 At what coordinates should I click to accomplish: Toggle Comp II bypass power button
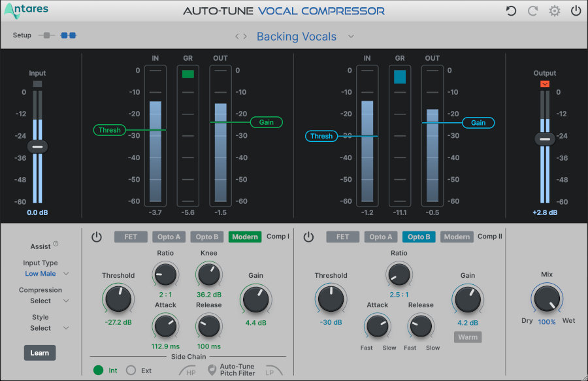click(x=308, y=237)
